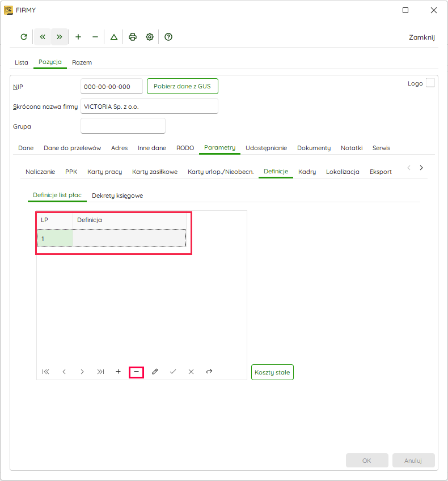Open the Udostępnianie tab
448x481 pixels.
point(266,148)
